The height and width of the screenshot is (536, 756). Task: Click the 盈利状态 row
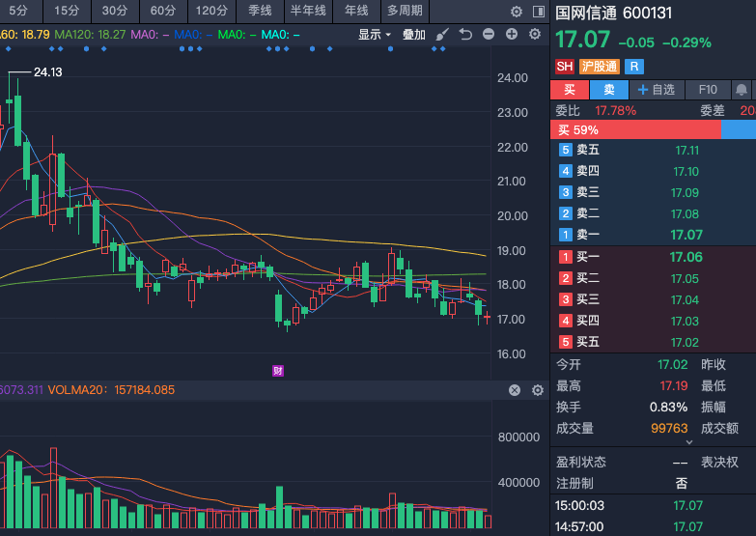tap(622, 463)
